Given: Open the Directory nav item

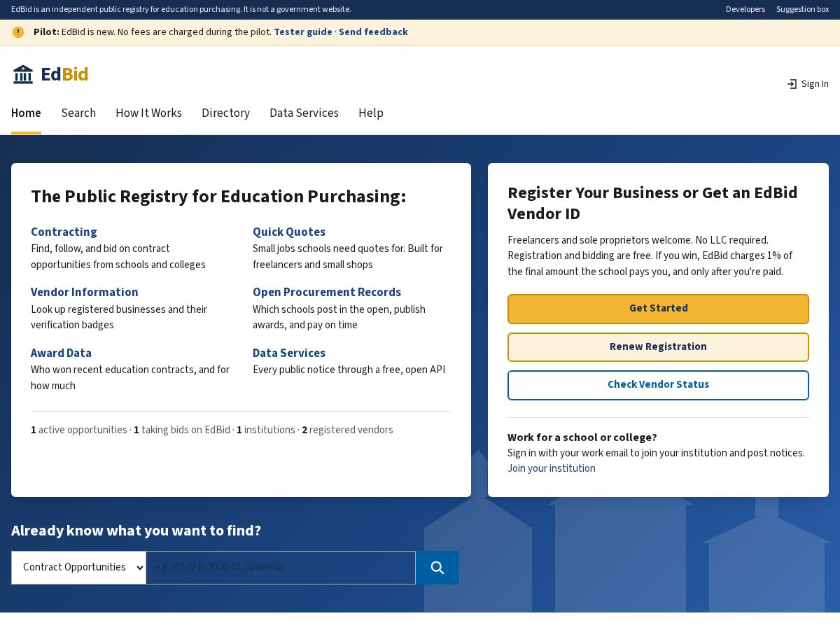Looking at the screenshot, I should point(225,113).
